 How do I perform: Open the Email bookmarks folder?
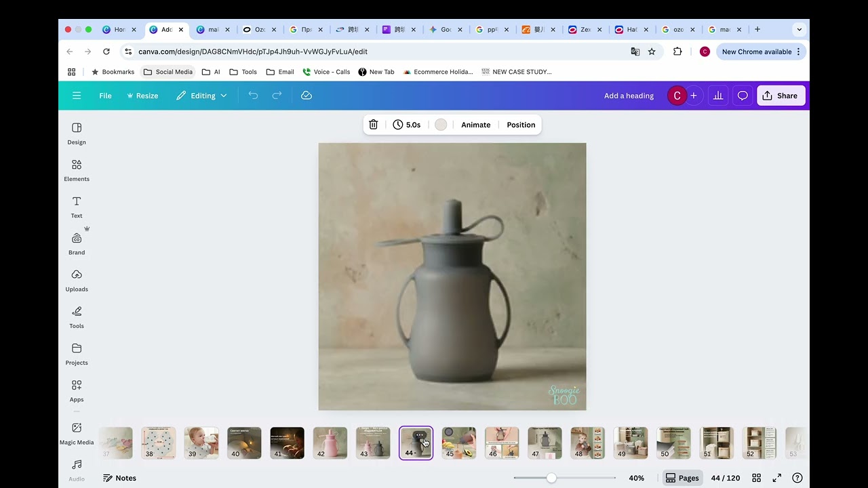pos(280,72)
